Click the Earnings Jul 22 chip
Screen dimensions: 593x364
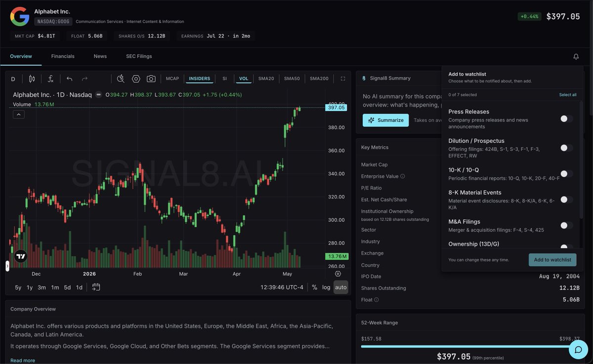(x=215, y=36)
